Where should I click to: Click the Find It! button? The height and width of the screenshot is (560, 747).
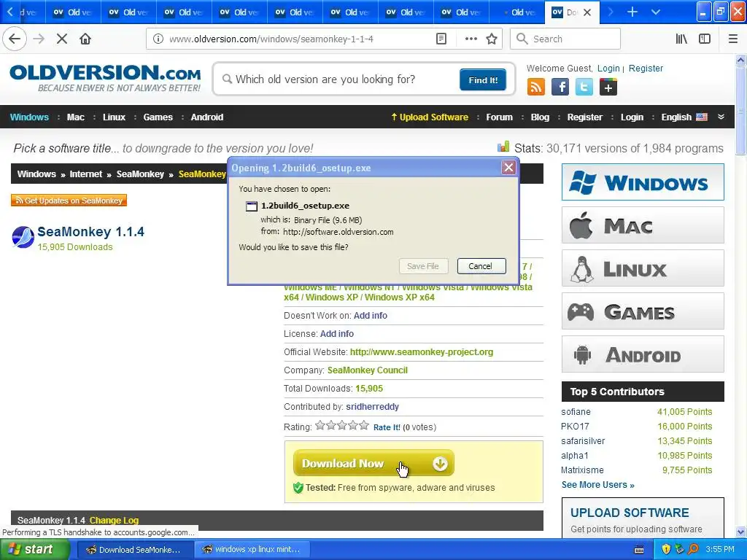pos(483,79)
